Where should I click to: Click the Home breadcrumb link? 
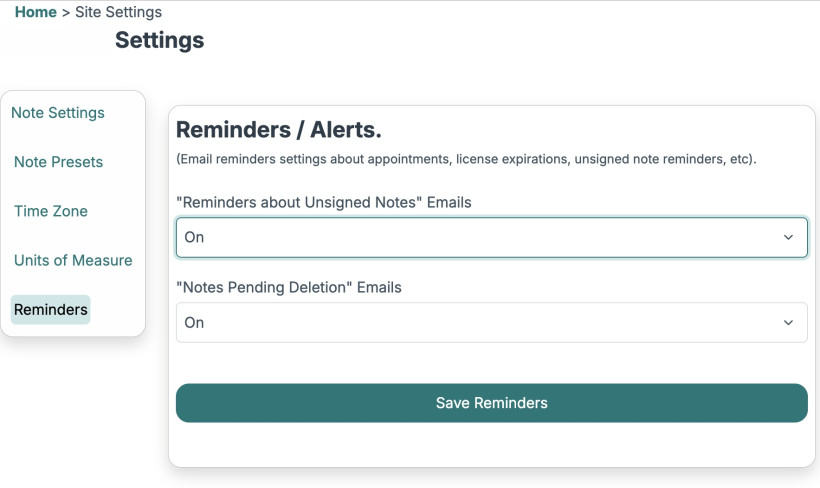tap(35, 12)
